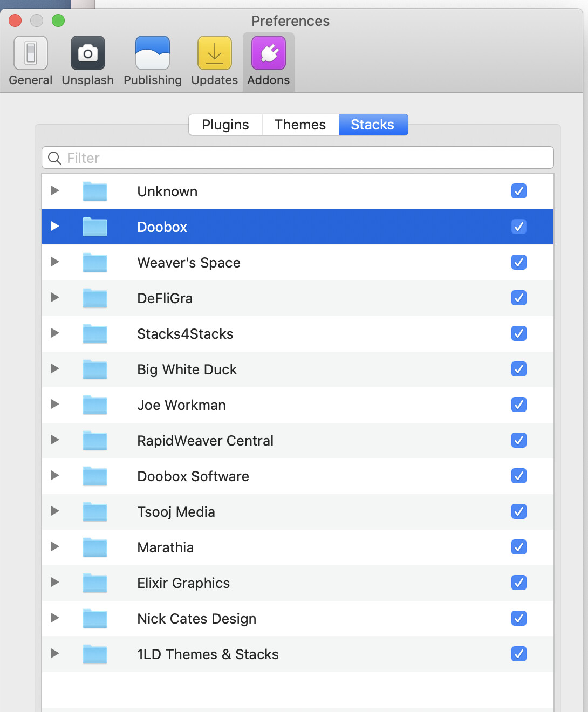588x712 pixels.
Task: Open the Publishing preferences pane
Action: tap(153, 61)
